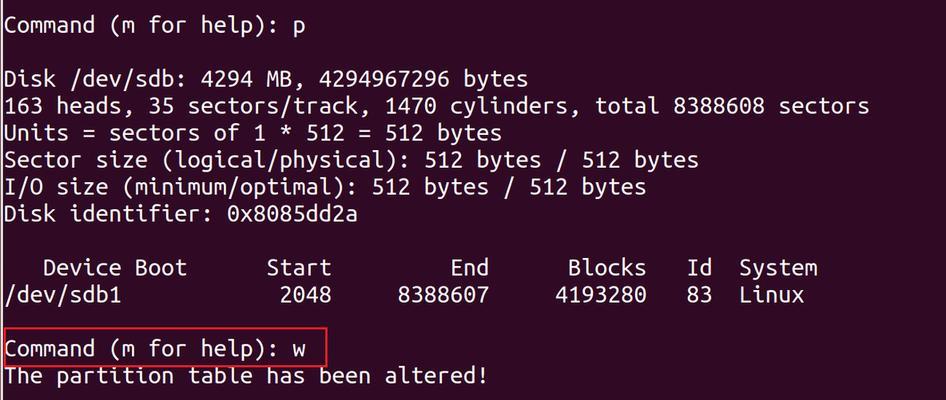
Task: Click the 'System' column header
Action: (x=778, y=268)
